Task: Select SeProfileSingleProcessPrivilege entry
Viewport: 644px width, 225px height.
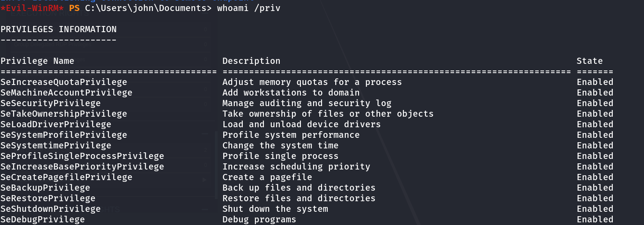Action: (82, 156)
